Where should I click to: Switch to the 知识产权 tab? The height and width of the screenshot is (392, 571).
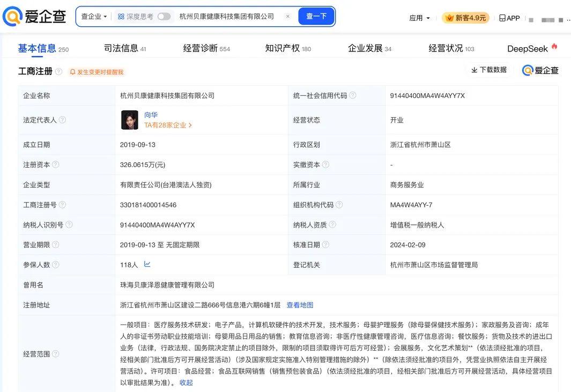(x=288, y=48)
